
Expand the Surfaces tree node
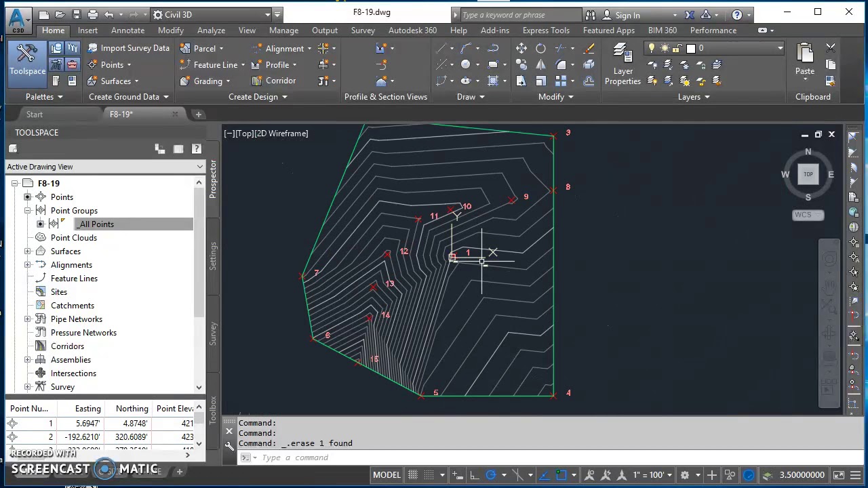pos(28,251)
